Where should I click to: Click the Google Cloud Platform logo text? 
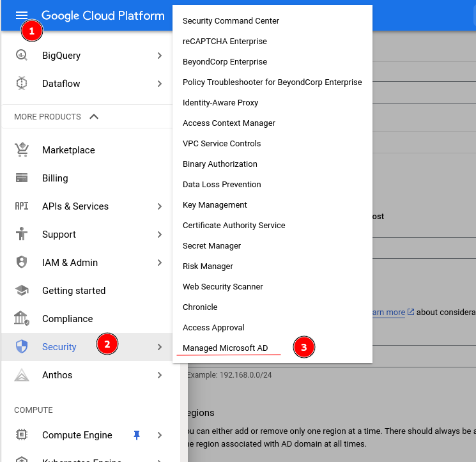coord(103,15)
